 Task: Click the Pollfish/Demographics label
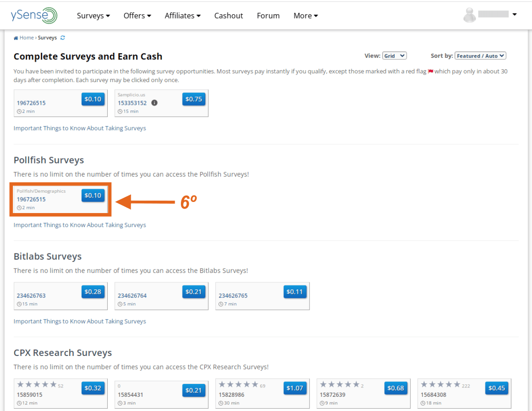tap(41, 191)
